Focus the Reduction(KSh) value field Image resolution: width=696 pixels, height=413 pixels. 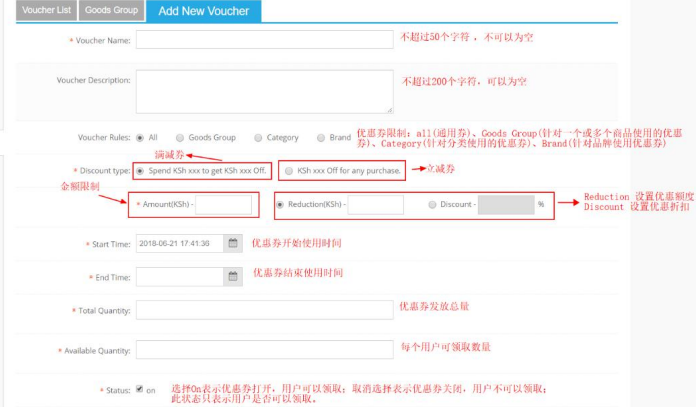point(376,205)
